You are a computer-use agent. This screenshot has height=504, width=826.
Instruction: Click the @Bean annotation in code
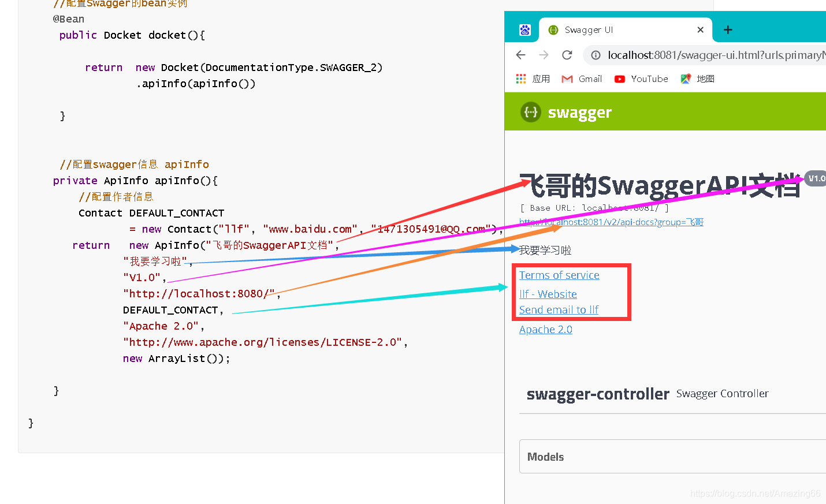click(x=69, y=19)
